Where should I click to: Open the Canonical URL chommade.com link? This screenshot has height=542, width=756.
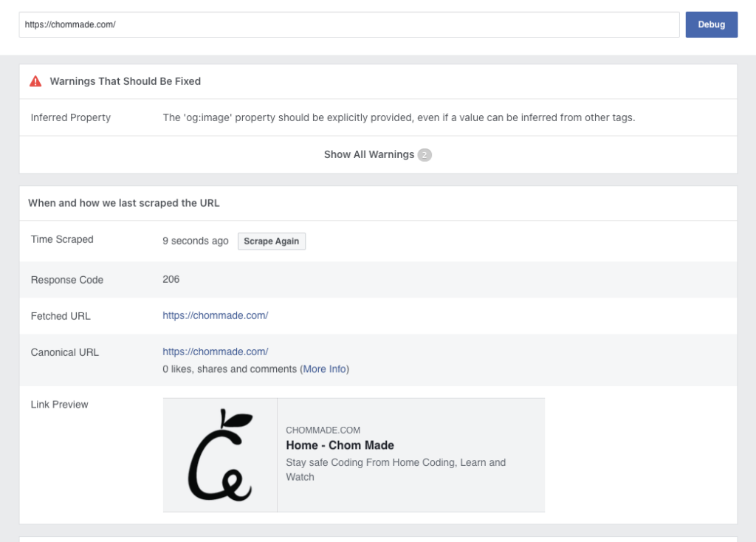click(x=215, y=352)
